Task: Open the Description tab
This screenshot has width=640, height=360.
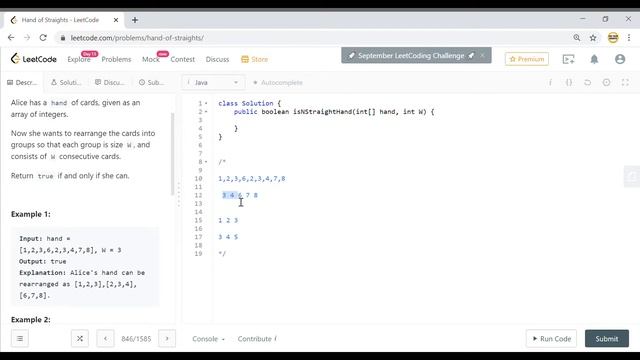Action: (22, 82)
